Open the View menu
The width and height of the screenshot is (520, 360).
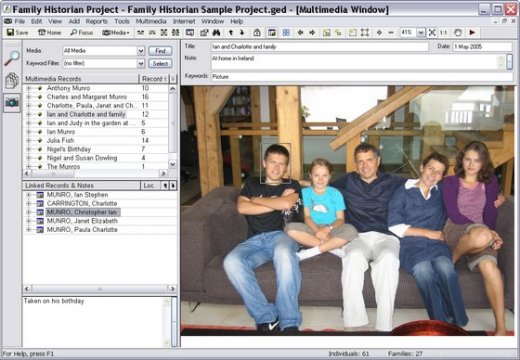click(x=55, y=21)
